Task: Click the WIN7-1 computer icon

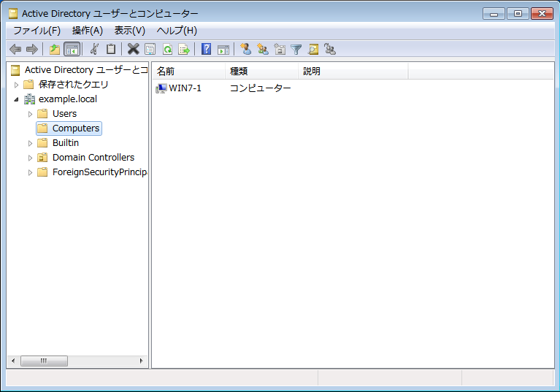Action: 161,88
